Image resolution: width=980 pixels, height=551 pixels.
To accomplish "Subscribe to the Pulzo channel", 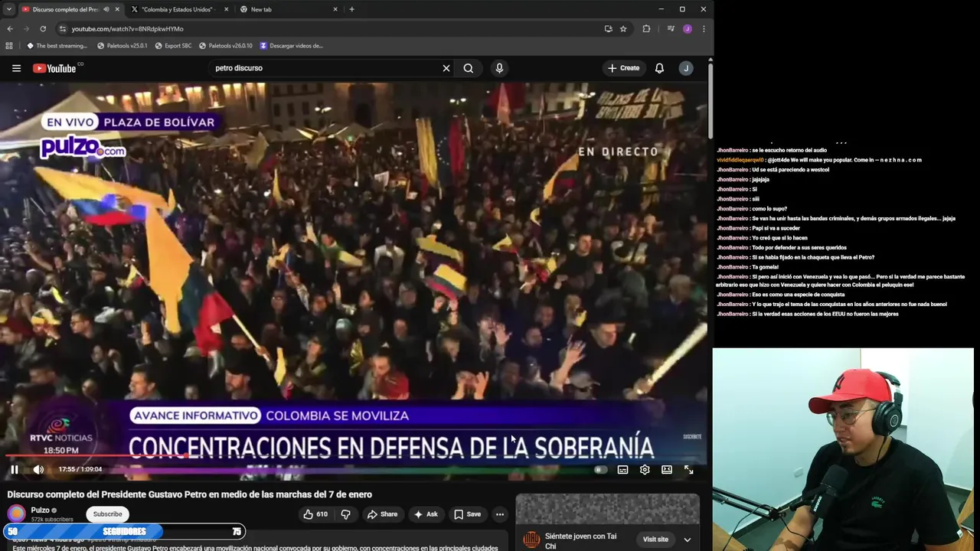I will tap(107, 514).
